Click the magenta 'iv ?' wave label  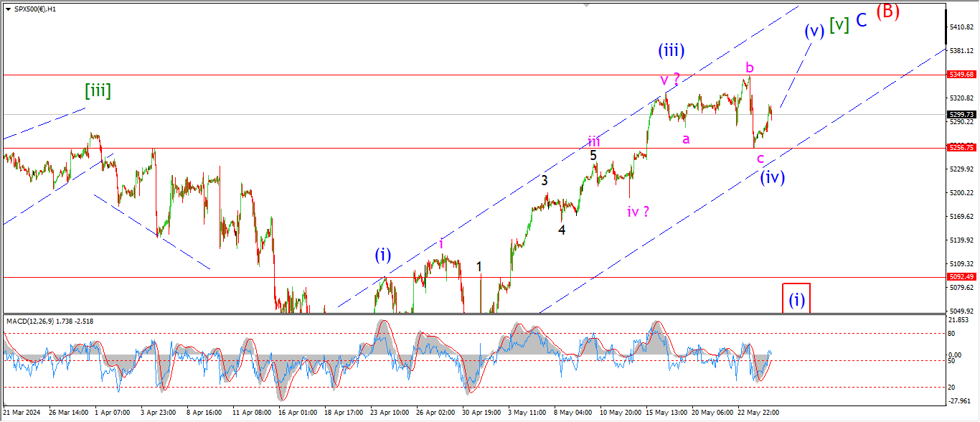pyautogui.click(x=638, y=211)
